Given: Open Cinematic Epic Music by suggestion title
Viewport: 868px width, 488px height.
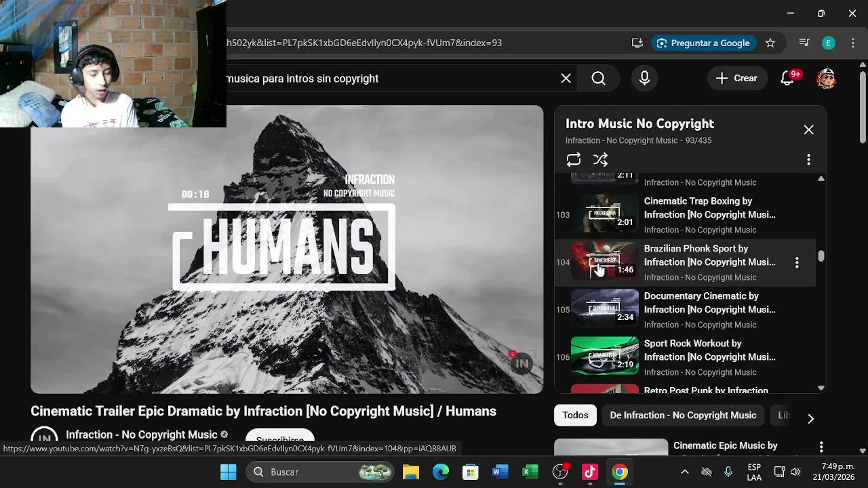Looking at the screenshot, I should [725, 446].
